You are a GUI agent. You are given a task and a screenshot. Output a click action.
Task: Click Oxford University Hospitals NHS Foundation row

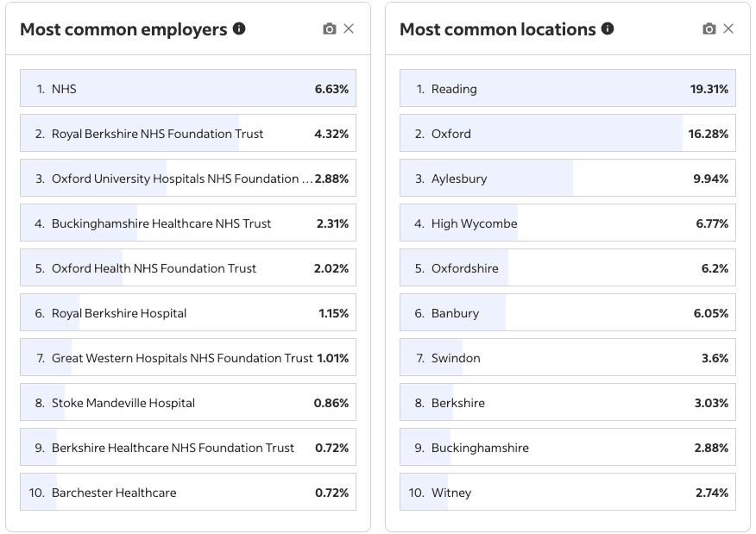pyautogui.click(x=188, y=179)
